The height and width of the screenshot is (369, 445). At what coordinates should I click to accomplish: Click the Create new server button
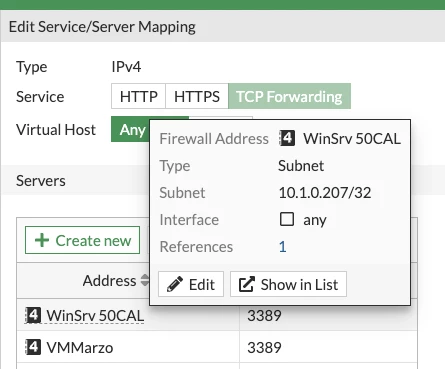pos(82,240)
